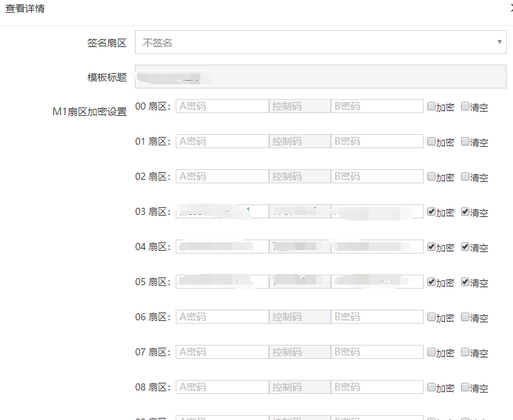Click B密码 field of 08 扇区

(377, 387)
